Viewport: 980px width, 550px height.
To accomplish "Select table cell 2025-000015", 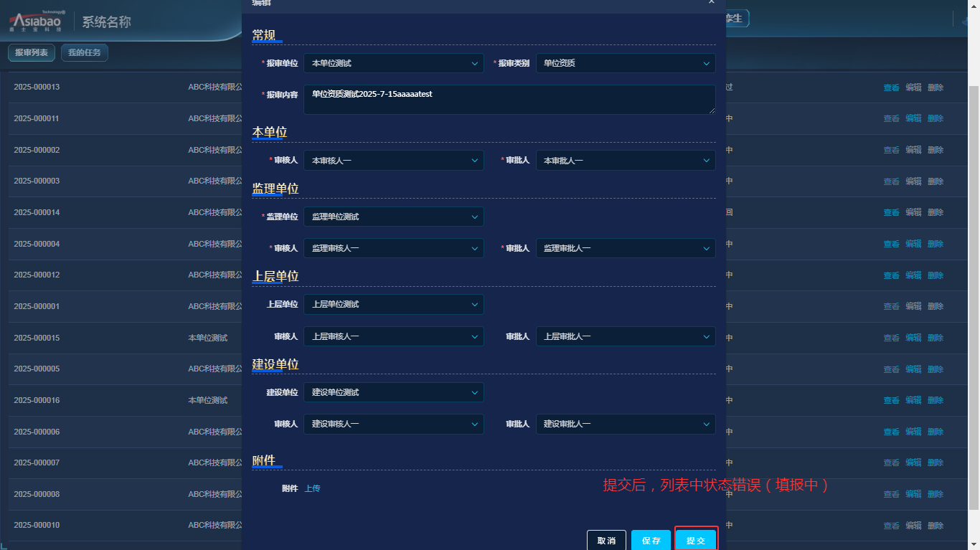I will pyautogui.click(x=37, y=338).
